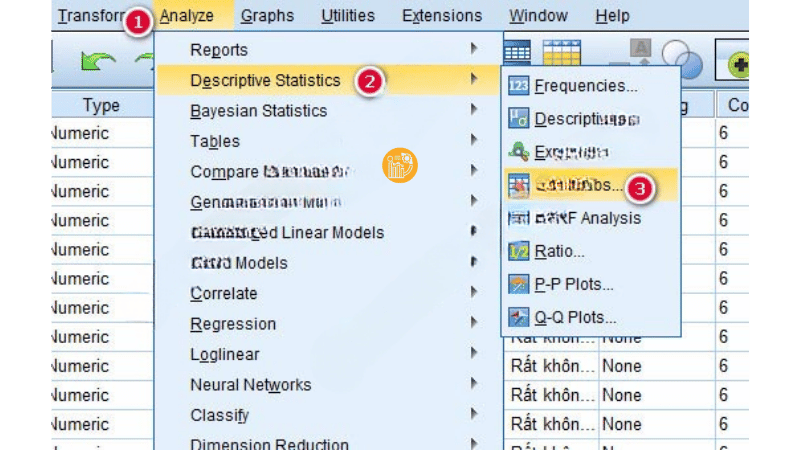Click the TURF Analysis icon
Screen dimensions: 800x450
click(518, 218)
